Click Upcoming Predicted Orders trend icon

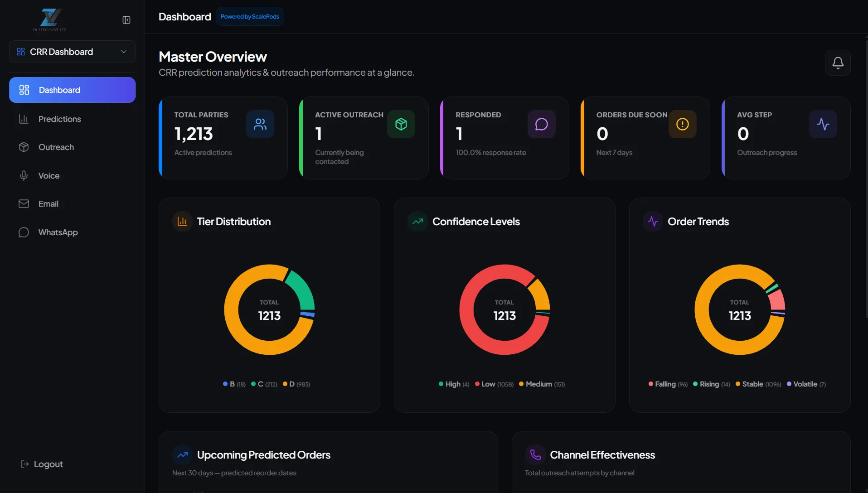(182, 454)
